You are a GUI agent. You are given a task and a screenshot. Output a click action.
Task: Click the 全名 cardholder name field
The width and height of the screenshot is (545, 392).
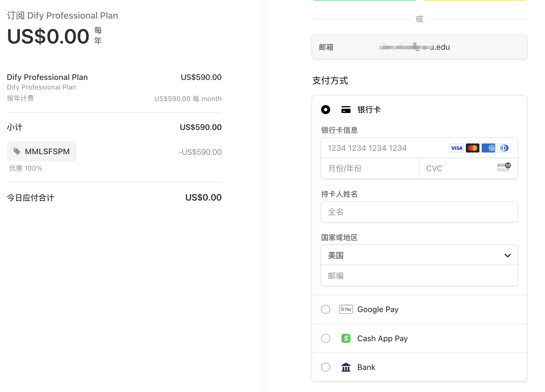coord(419,212)
